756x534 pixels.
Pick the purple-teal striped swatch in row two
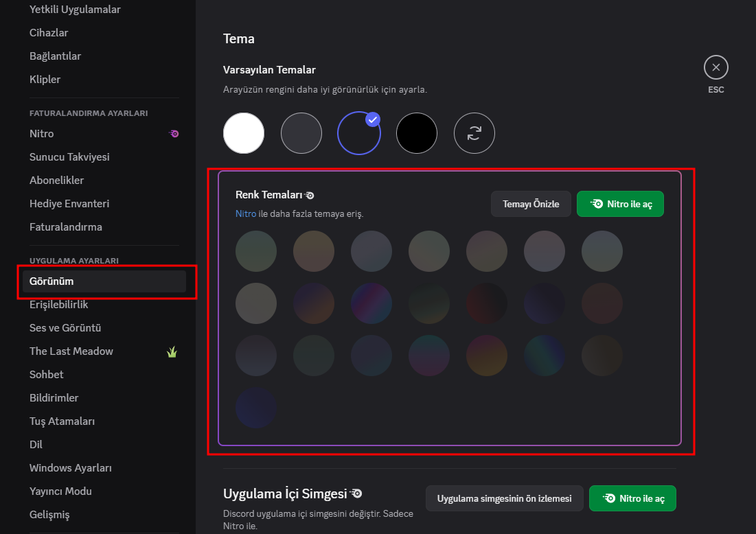(371, 303)
